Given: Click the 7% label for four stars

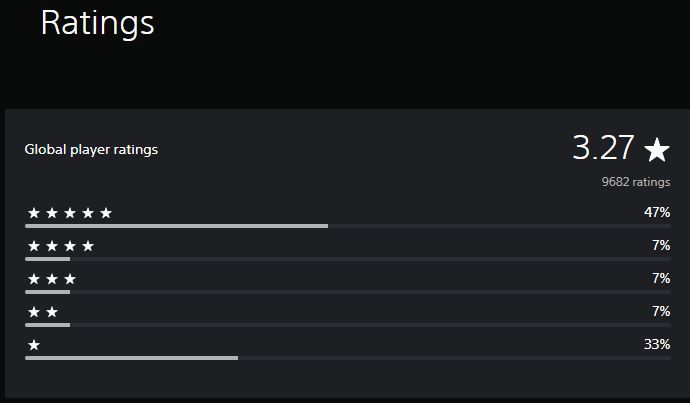Looking at the screenshot, I should coord(661,245).
